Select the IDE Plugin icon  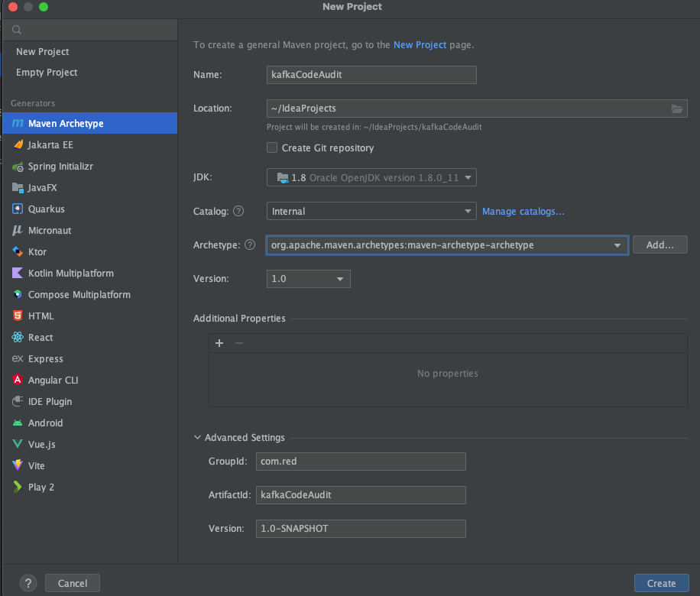18,401
